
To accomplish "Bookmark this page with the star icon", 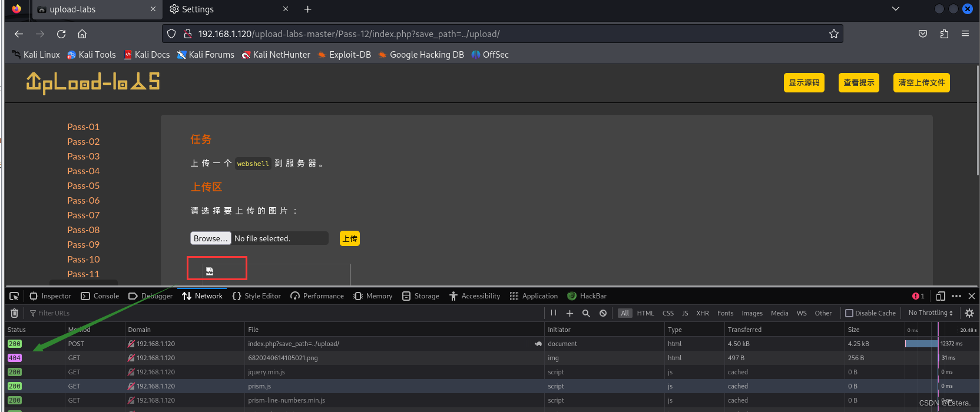I will (x=834, y=34).
